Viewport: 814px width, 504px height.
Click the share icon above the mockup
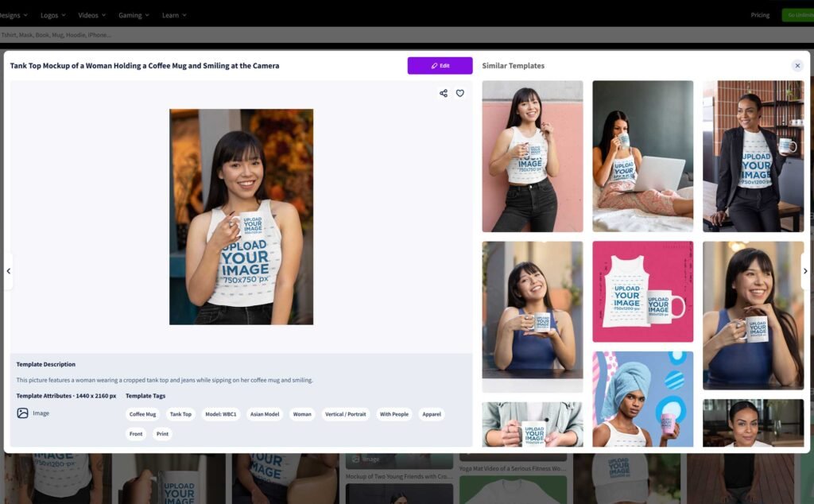444,93
